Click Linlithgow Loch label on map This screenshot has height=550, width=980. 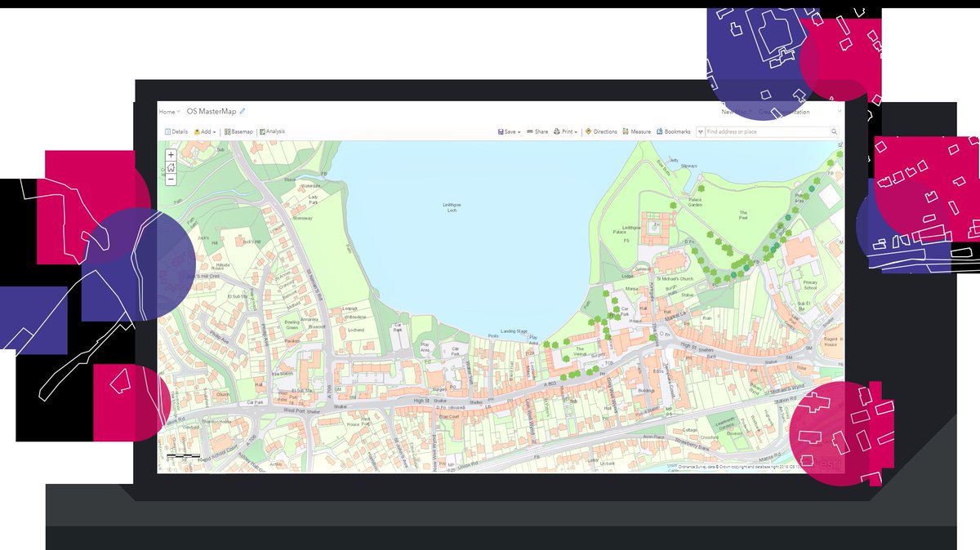point(452,208)
